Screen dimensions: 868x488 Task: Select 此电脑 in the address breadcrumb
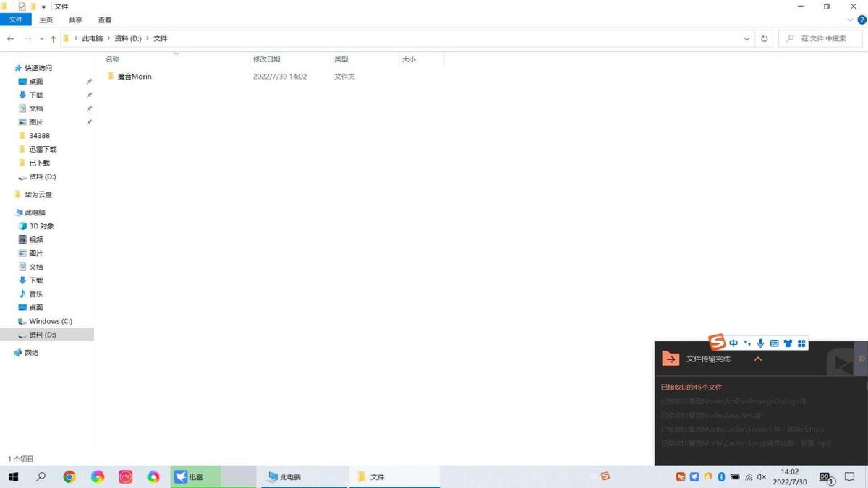tap(93, 38)
